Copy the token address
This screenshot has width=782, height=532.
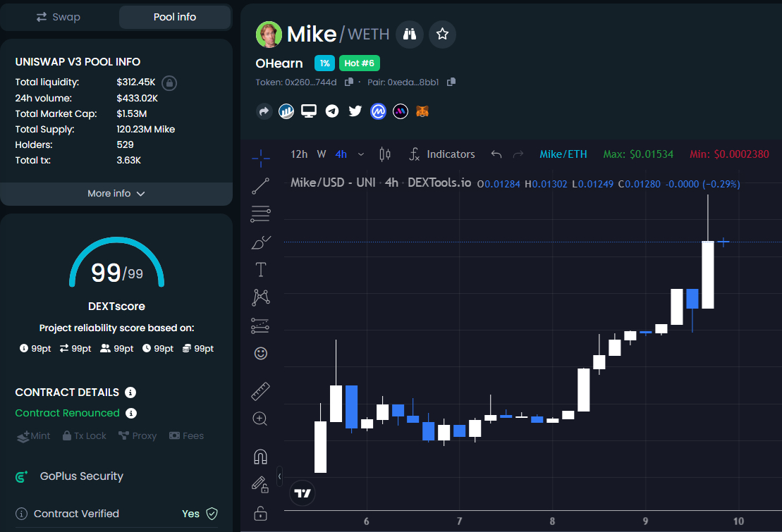pyautogui.click(x=348, y=82)
